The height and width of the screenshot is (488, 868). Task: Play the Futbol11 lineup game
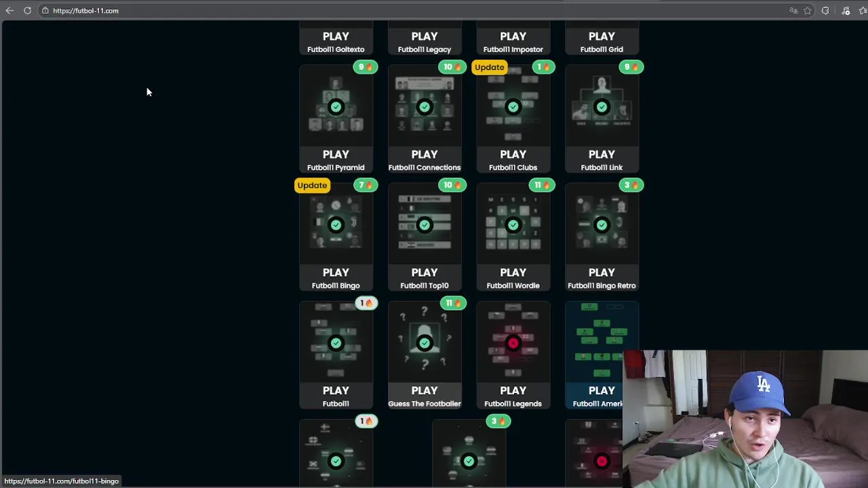point(336,390)
